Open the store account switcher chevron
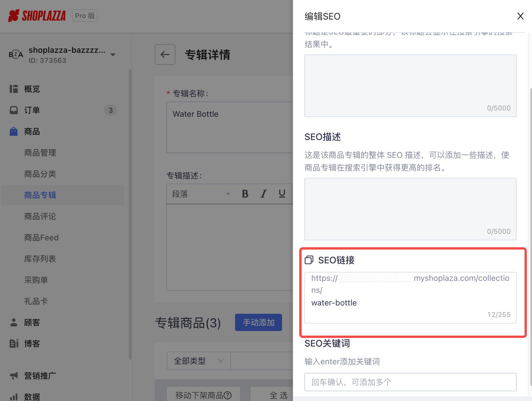 [113, 54]
